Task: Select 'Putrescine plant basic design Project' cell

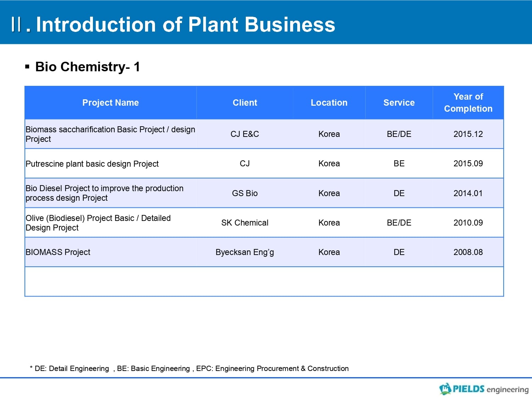Action: pyautogui.click(x=111, y=164)
